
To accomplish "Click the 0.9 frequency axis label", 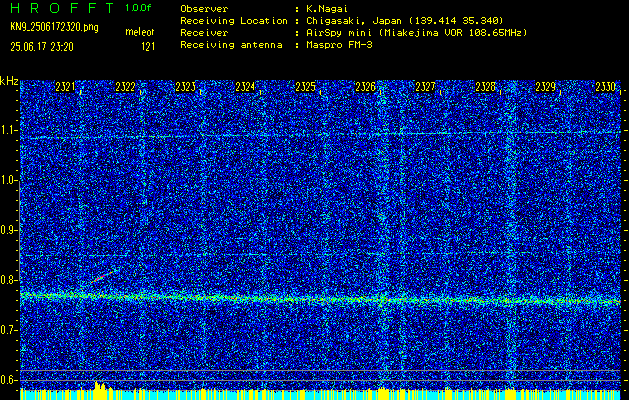I will [x=9, y=230].
